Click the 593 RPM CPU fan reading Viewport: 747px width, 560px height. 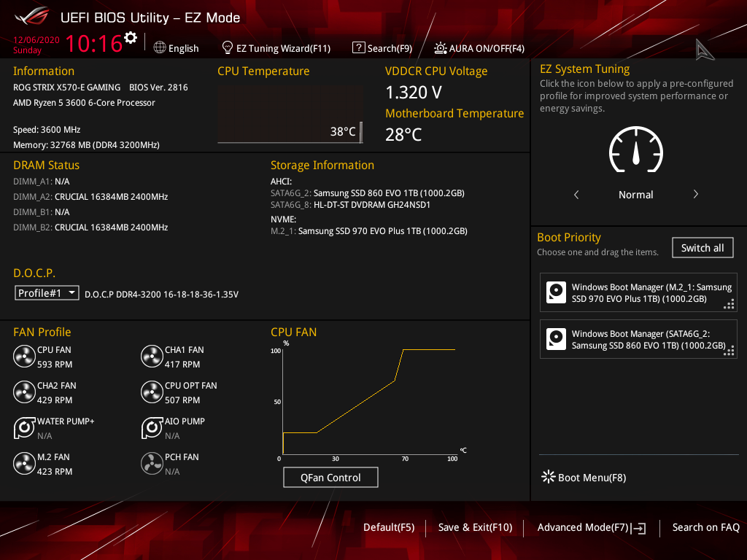point(55,365)
